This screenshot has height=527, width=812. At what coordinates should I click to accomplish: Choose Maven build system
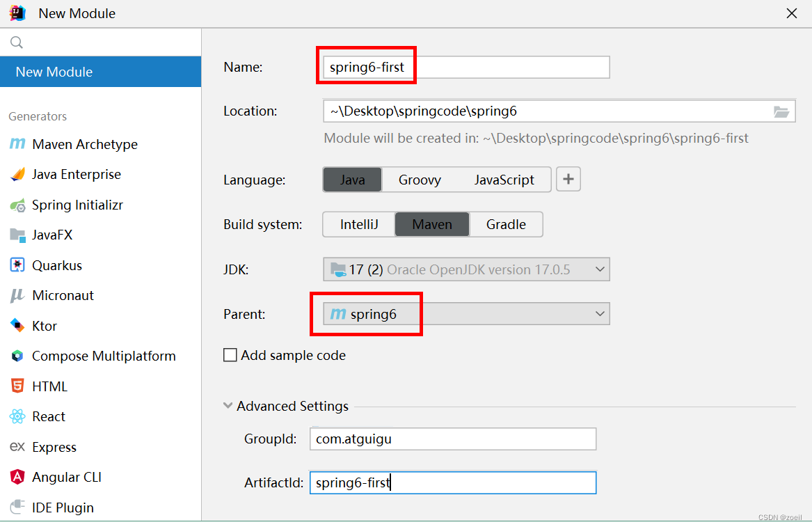click(x=432, y=224)
